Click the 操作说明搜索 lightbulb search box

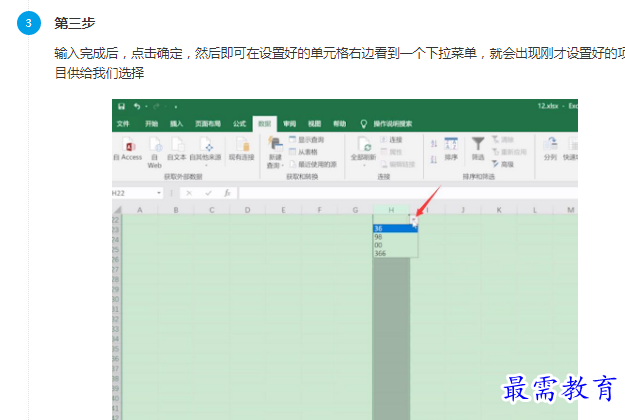(386, 124)
